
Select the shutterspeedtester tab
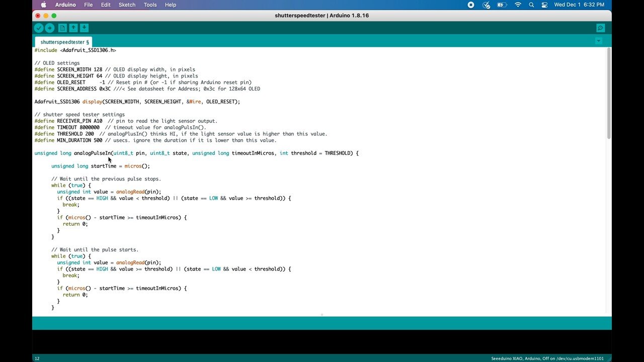[x=63, y=42]
